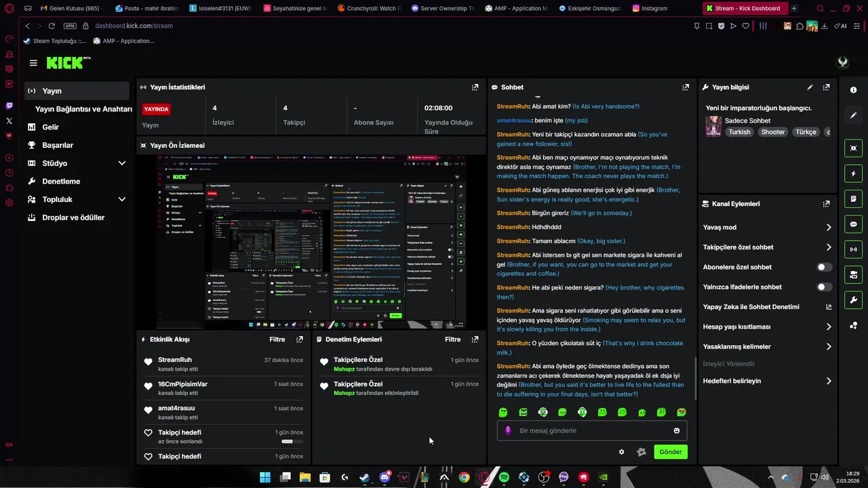Image resolution: width=868 pixels, height=488 pixels.
Task: Open chat settings gear next to Gönder
Action: 621,452
